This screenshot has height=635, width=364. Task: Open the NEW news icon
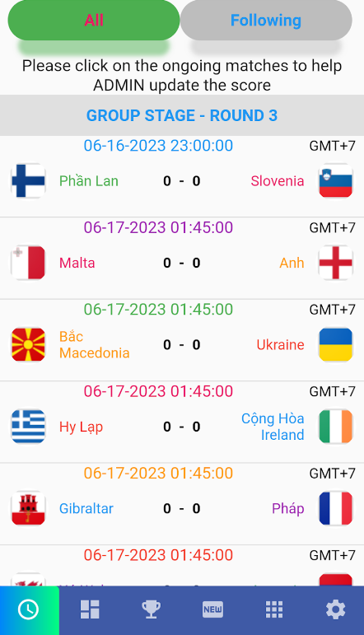[212, 609]
